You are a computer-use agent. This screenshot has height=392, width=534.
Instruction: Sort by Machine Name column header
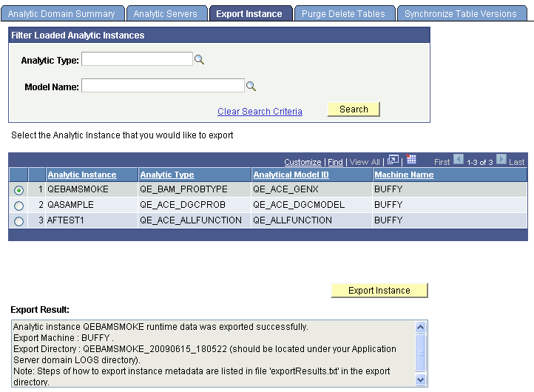(x=404, y=175)
